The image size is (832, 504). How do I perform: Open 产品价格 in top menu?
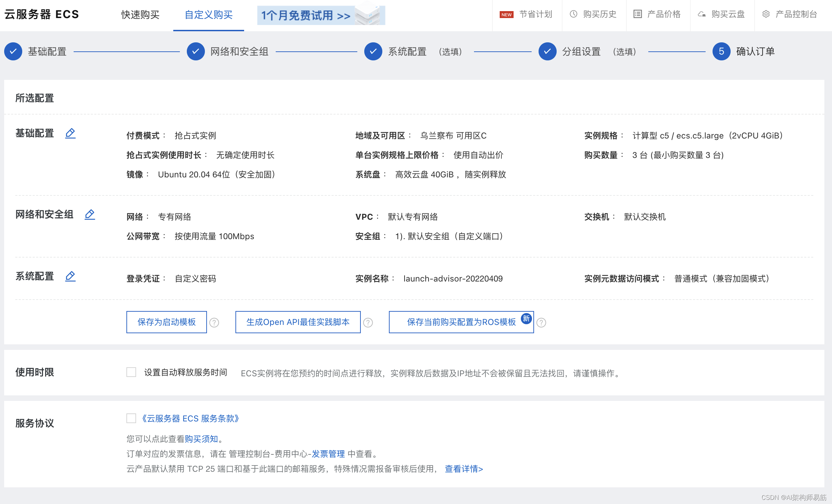(664, 14)
